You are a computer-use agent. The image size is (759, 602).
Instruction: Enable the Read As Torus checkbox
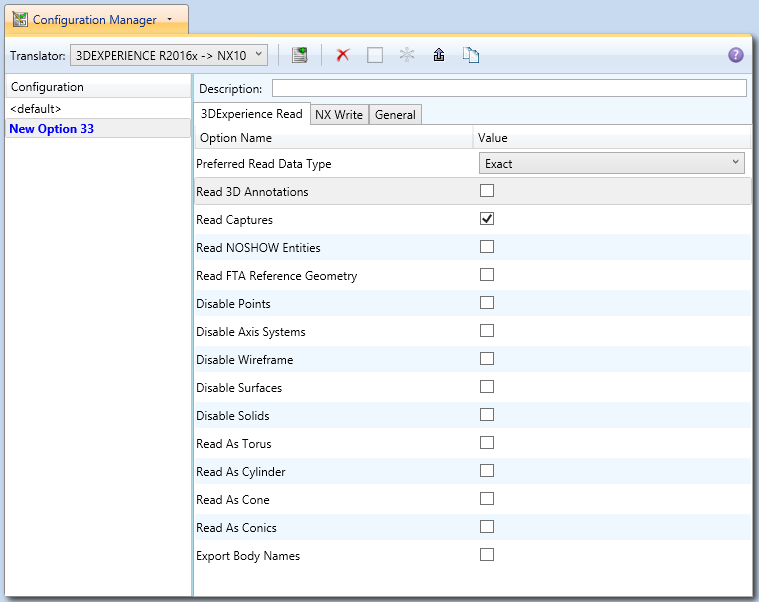[x=486, y=443]
